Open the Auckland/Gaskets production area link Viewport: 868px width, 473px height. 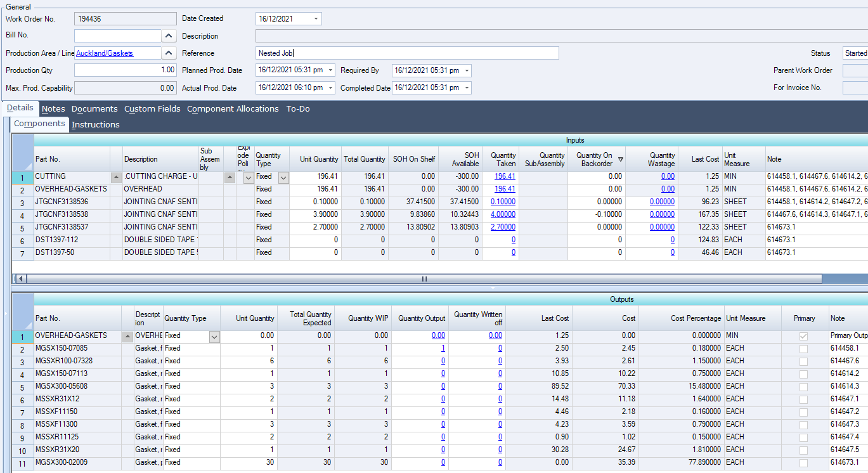click(105, 53)
